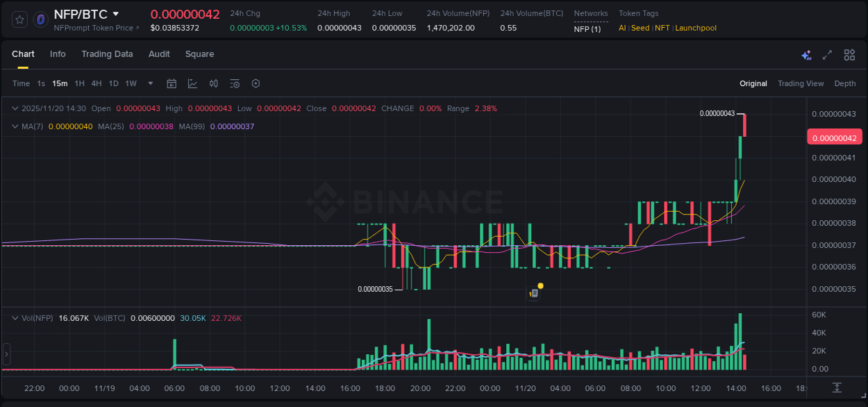Open the AI assistant icon

[x=806, y=54]
